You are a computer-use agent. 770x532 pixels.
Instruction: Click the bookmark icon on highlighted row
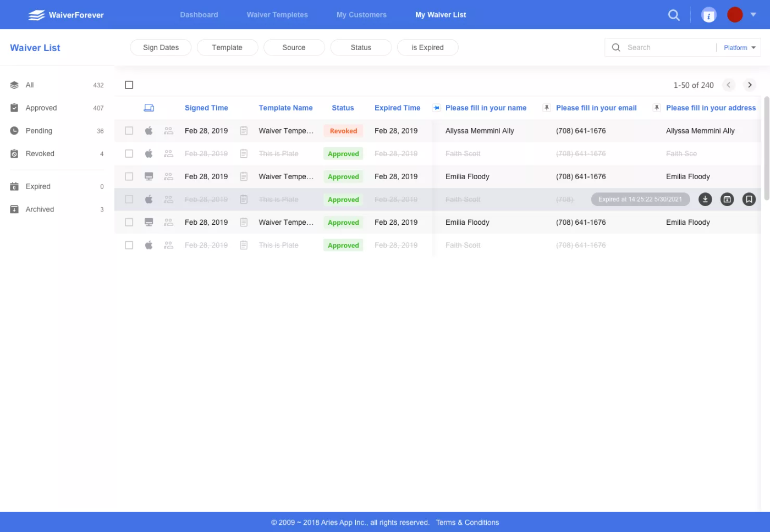point(749,199)
